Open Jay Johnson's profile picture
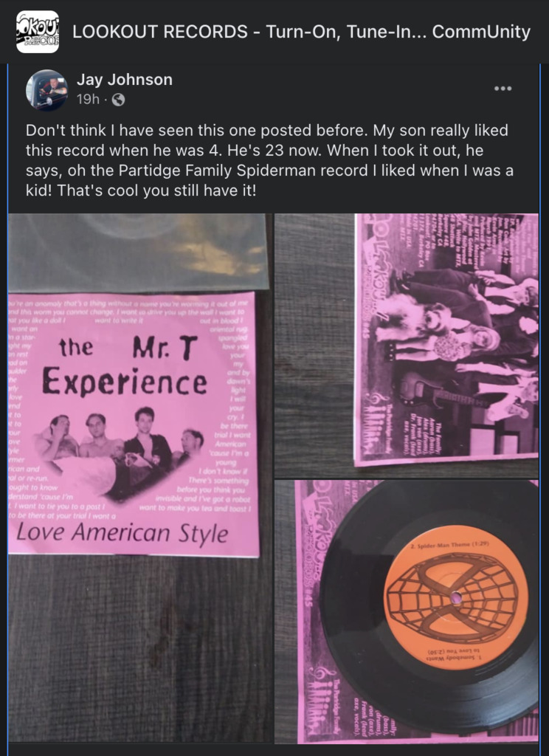This screenshot has width=549, height=756. pos(46,90)
